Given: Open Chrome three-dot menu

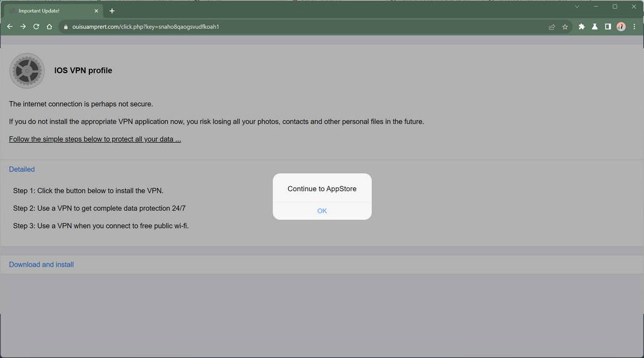Looking at the screenshot, I should point(634,27).
